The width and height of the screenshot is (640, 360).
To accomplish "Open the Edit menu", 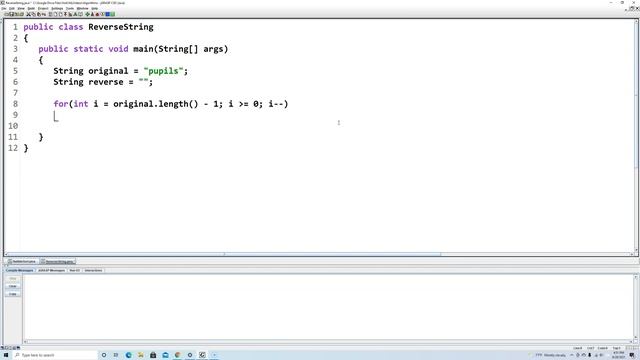I will [12, 8].
